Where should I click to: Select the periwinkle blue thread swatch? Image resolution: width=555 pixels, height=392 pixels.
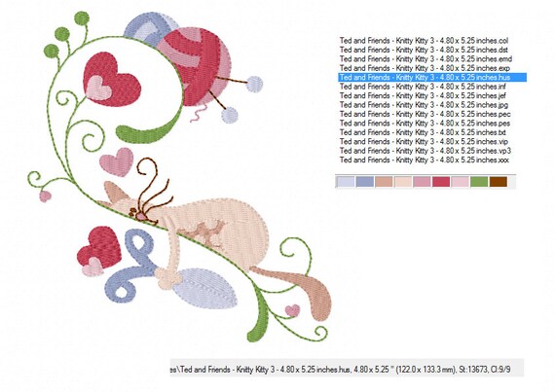[x=364, y=182]
